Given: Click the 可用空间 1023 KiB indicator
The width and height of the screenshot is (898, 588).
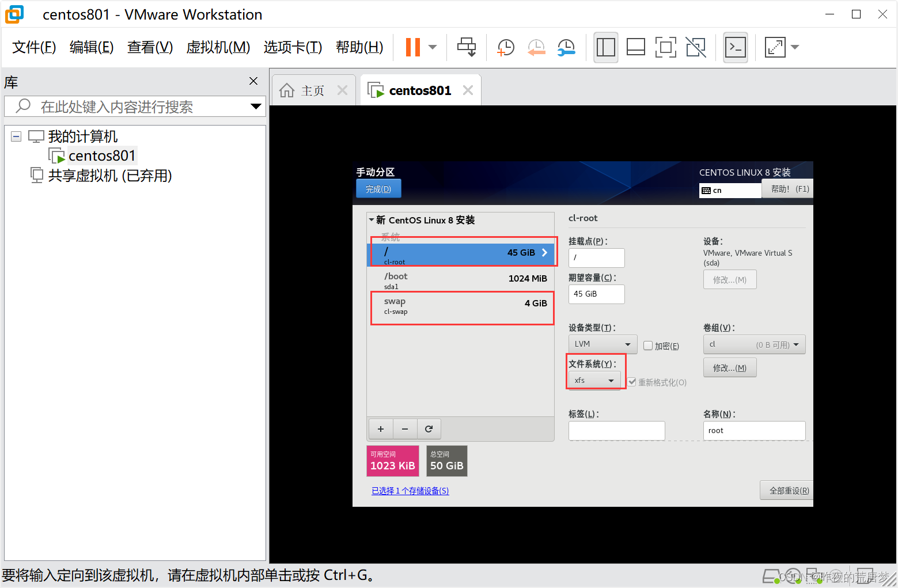Looking at the screenshot, I should (393, 461).
